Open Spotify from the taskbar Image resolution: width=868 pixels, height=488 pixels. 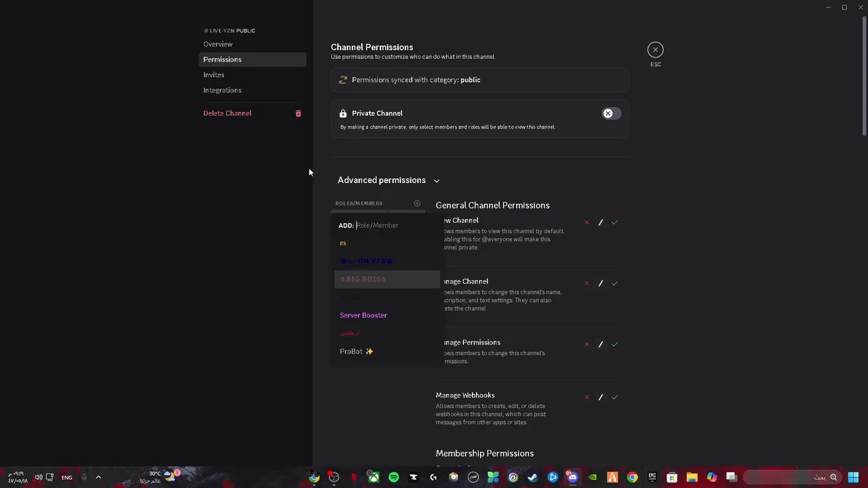point(394,477)
